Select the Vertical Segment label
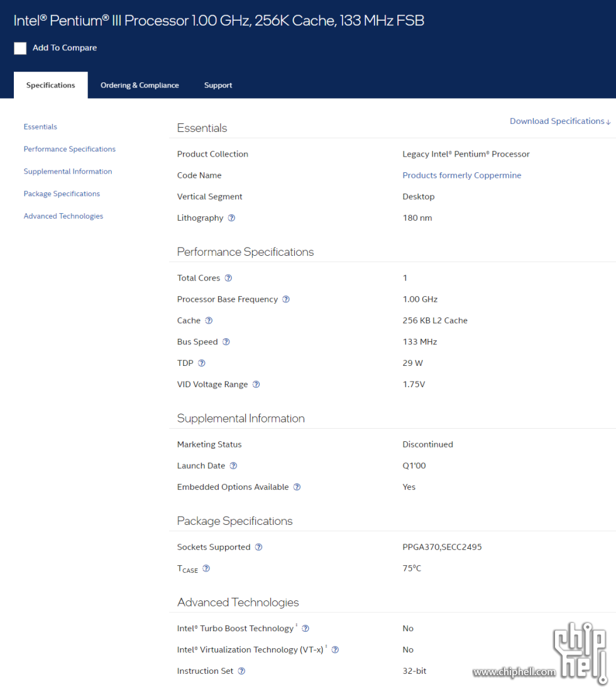The image size is (616, 694). point(209,197)
